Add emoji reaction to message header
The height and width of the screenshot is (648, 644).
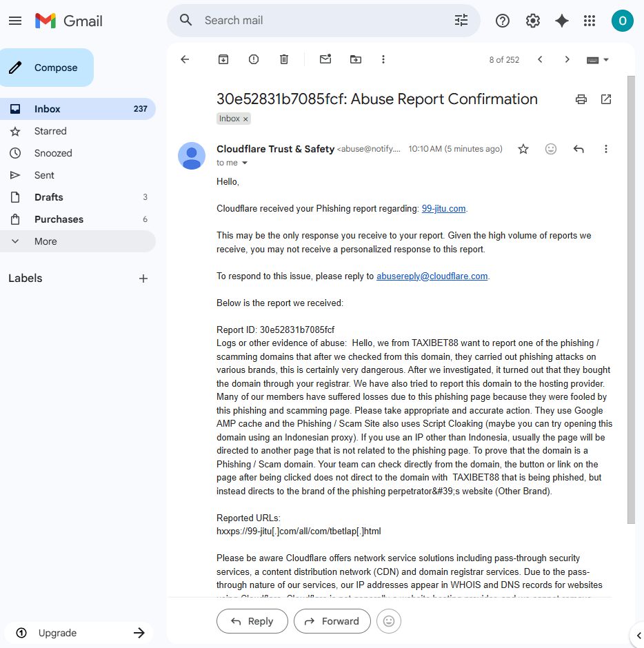pyautogui.click(x=551, y=149)
